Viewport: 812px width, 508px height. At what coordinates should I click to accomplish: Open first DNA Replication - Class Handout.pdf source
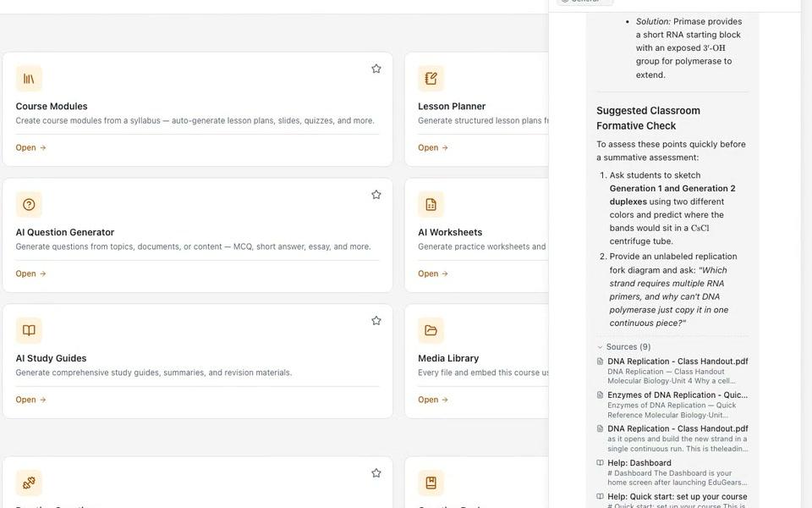click(x=672, y=371)
